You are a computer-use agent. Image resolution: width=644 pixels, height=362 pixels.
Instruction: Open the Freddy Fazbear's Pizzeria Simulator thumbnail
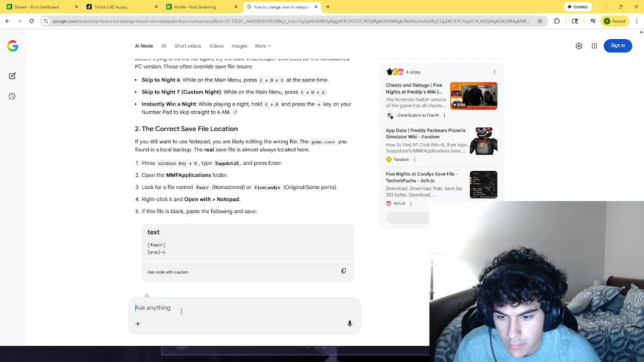tap(484, 141)
